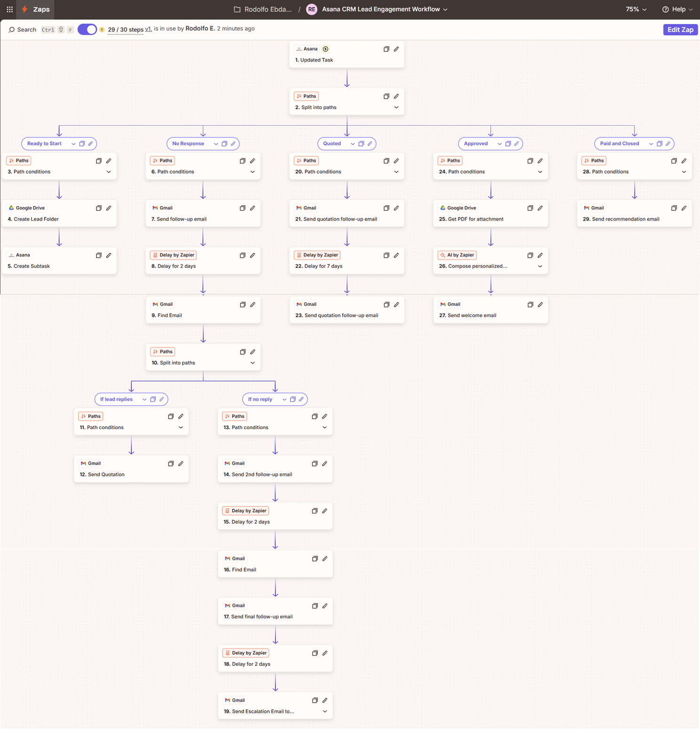
Task: Edit step 15 Delay for 2 days
Action: tap(325, 511)
